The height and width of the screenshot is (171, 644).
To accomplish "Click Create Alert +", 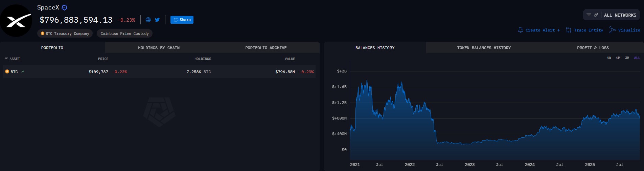I will [543, 30].
